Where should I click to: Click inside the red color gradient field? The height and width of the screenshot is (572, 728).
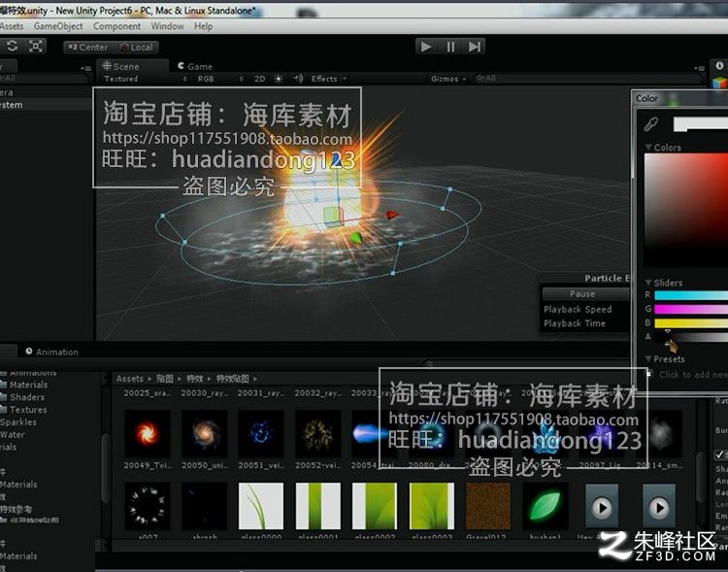pyautogui.click(x=685, y=210)
